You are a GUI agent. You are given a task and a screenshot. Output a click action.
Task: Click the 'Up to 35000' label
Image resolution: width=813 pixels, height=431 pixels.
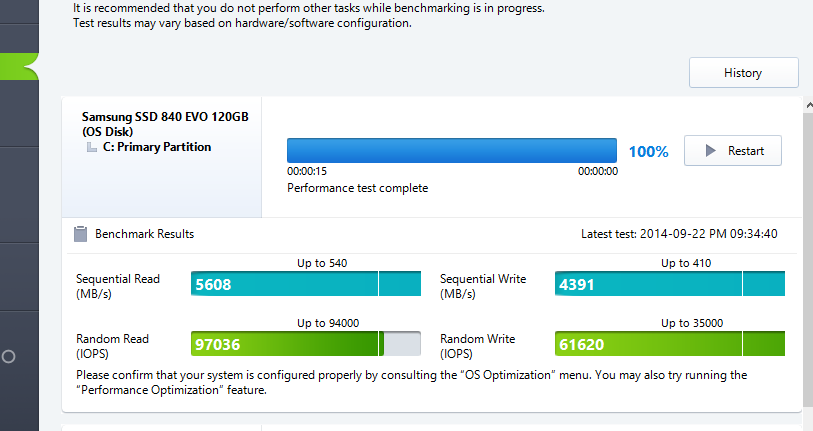tap(692, 323)
